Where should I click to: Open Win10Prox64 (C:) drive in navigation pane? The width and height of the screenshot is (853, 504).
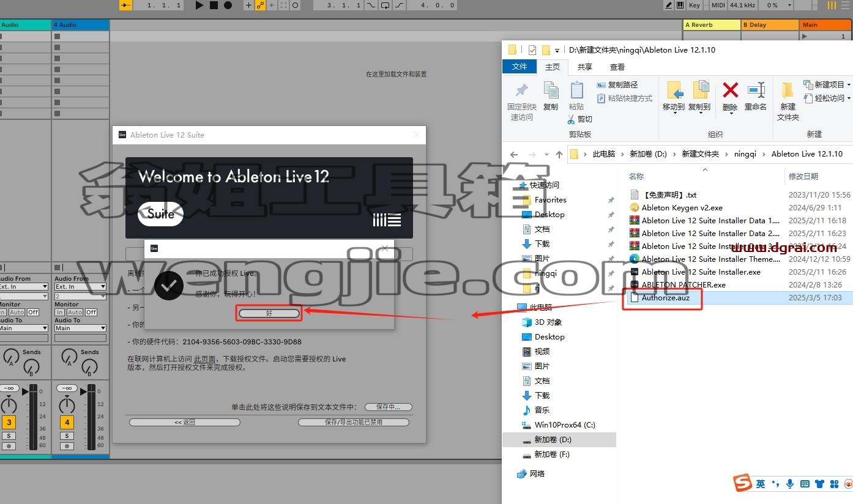[564, 425]
